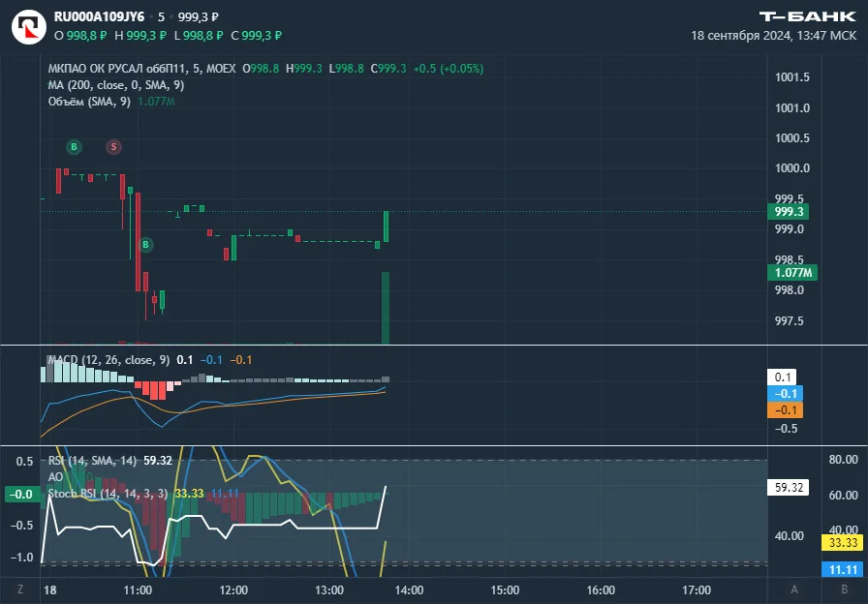Click the orange -0.1 signal axis label
The width and height of the screenshot is (868, 604).
tap(785, 410)
